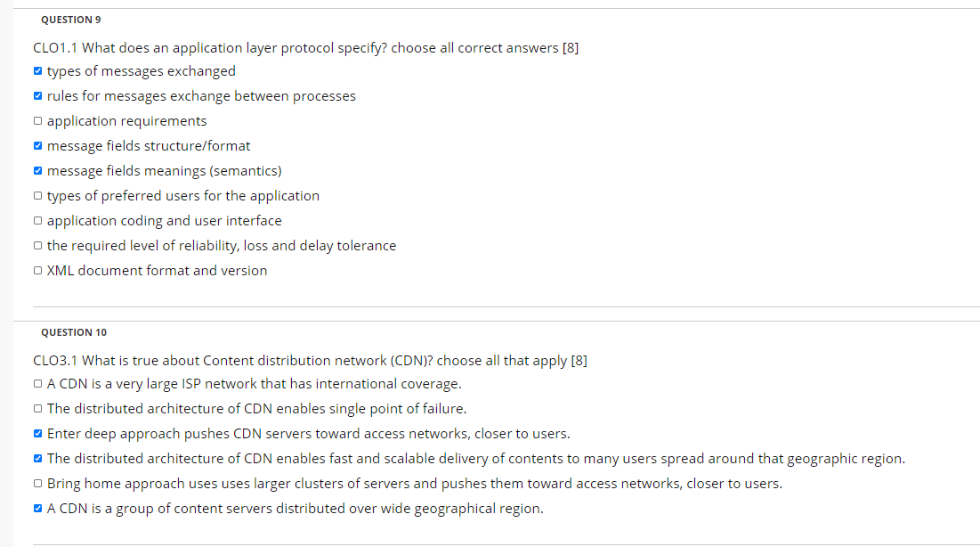Check 'XML document format and version'
Image resolution: width=980 pixels, height=547 pixels.
coord(37,270)
